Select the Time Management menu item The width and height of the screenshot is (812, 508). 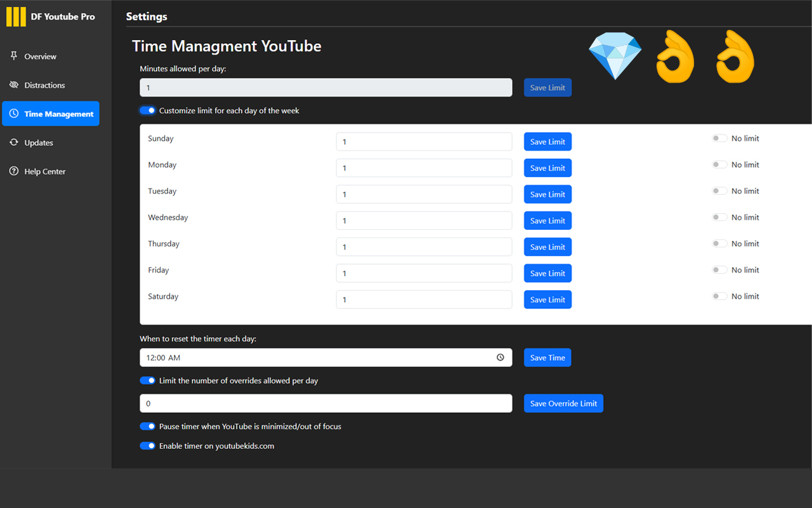(50, 114)
